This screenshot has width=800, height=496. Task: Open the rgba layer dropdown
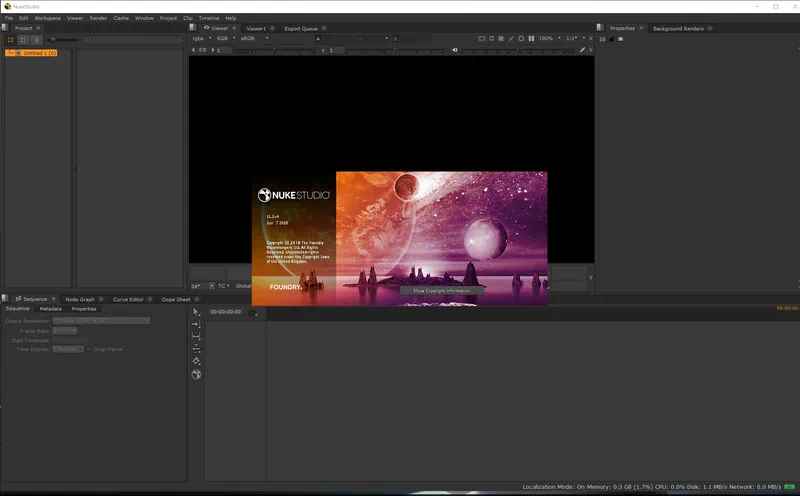coord(202,38)
